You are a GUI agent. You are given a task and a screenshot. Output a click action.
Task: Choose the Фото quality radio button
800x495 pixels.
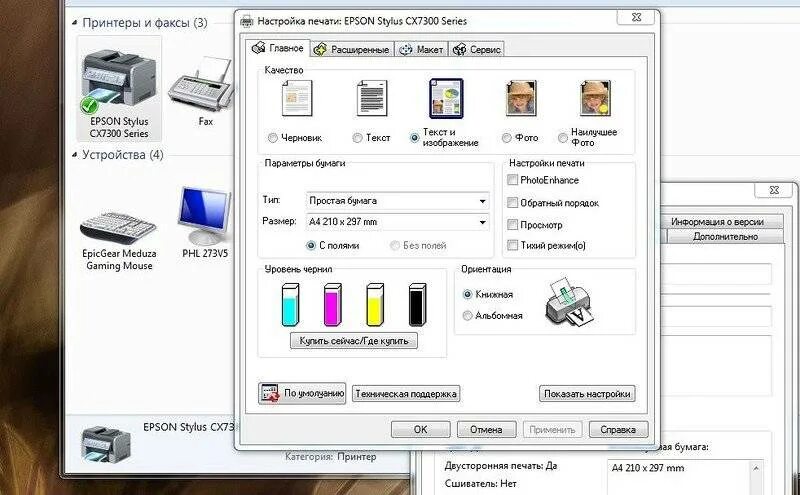506,138
